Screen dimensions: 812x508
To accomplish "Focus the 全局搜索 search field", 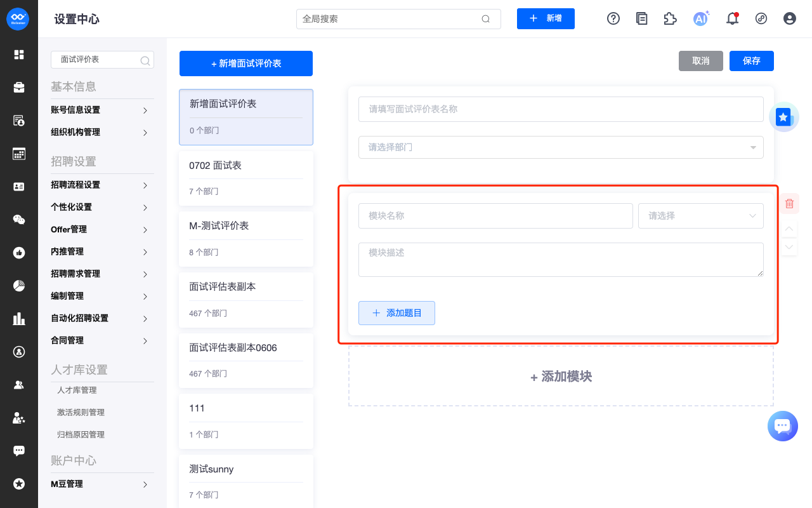I will 398,19.
